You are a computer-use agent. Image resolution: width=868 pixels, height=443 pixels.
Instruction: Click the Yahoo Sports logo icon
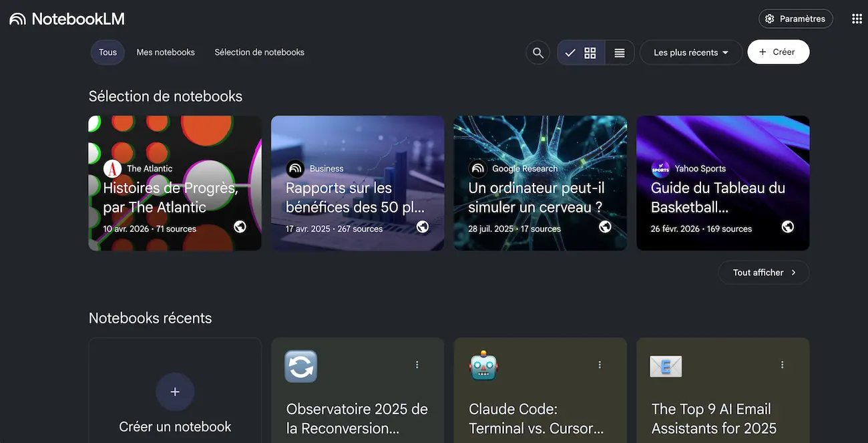[660, 168]
